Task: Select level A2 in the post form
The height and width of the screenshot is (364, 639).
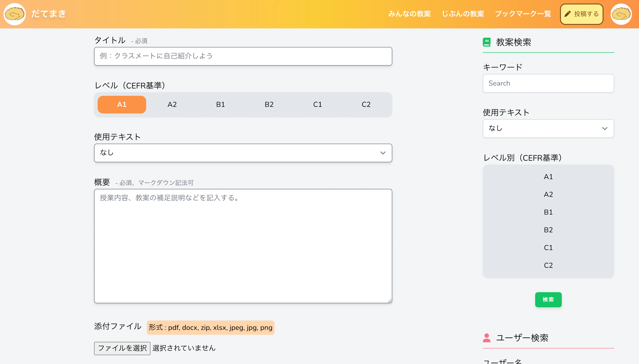Action: [172, 104]
